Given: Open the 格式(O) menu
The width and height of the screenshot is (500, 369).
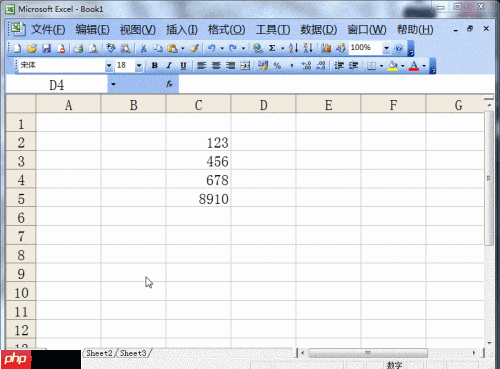Looking at the screenshot, I should (226, 30).
